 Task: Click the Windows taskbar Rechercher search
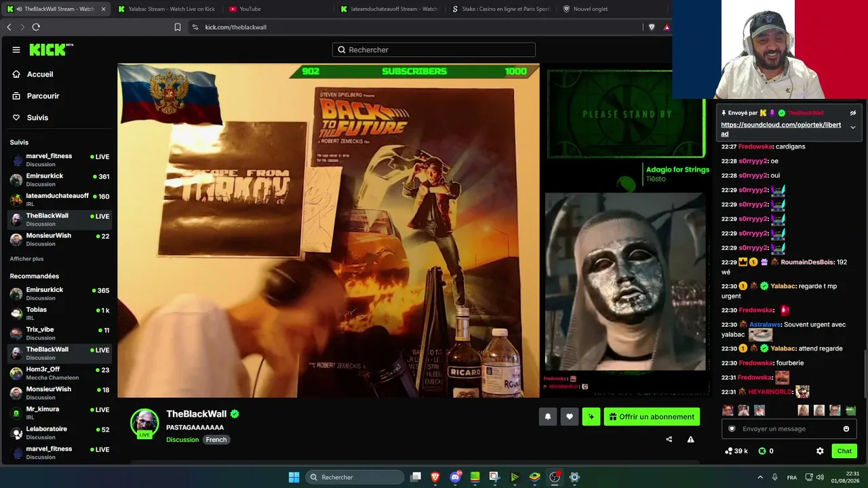(353, 477)
